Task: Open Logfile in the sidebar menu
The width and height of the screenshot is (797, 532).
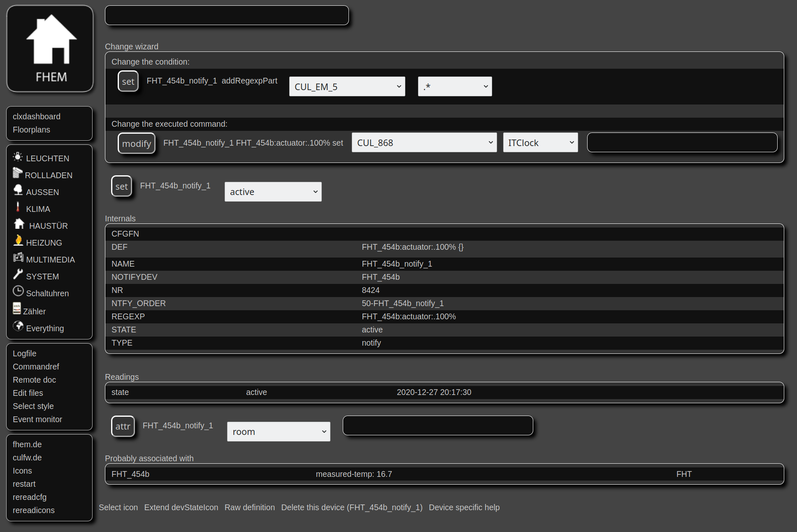Action: [x=25, y=353]
